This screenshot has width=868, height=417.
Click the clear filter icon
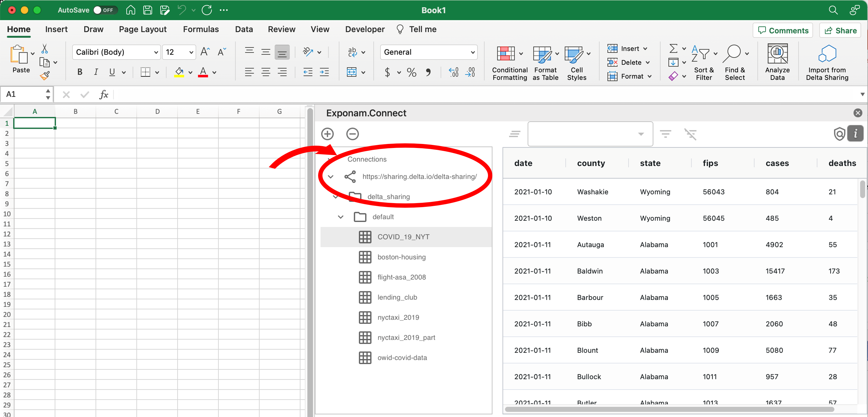(690, 134)
